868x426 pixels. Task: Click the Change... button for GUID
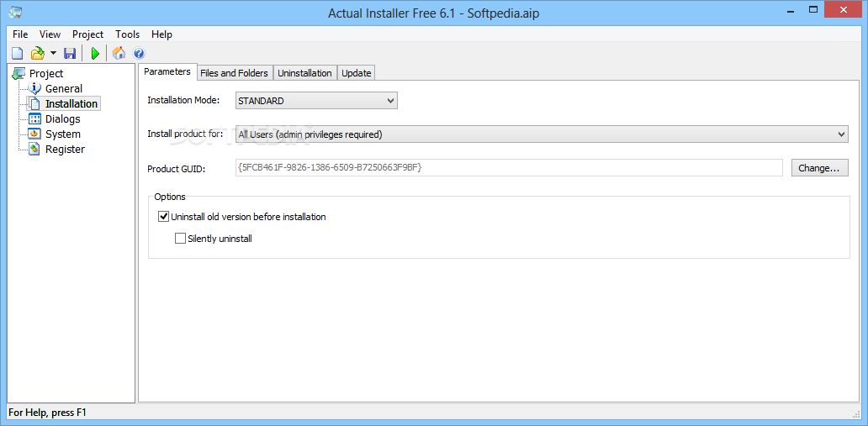[819, 168]
